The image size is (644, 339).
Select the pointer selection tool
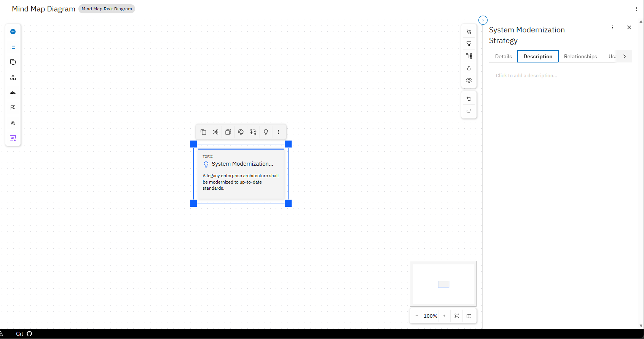point(469,32)
